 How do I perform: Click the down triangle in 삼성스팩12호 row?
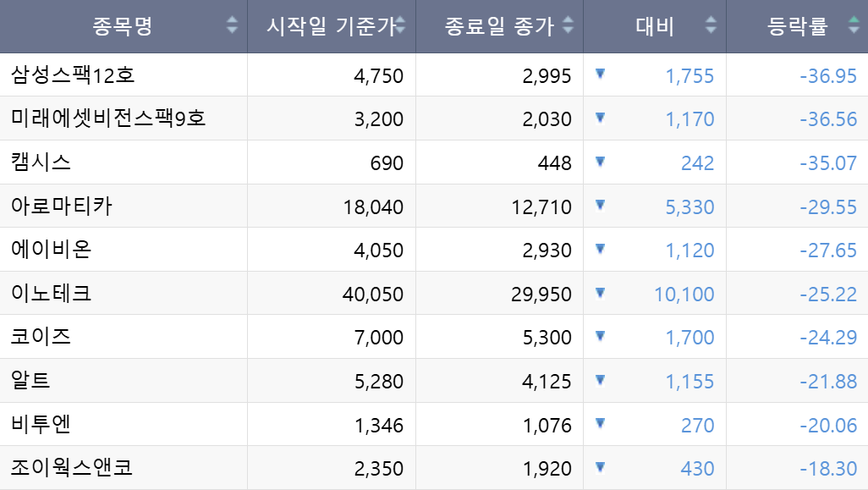601,75
